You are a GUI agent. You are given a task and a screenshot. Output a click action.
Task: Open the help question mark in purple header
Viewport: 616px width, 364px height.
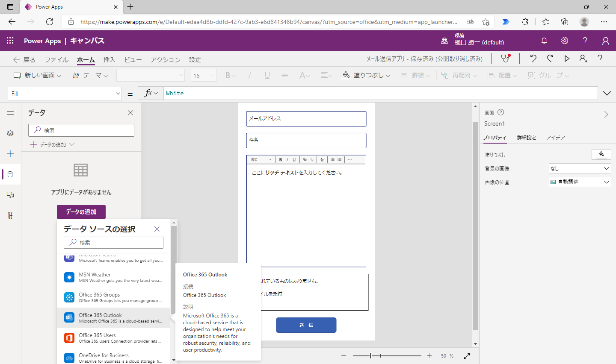585,41
